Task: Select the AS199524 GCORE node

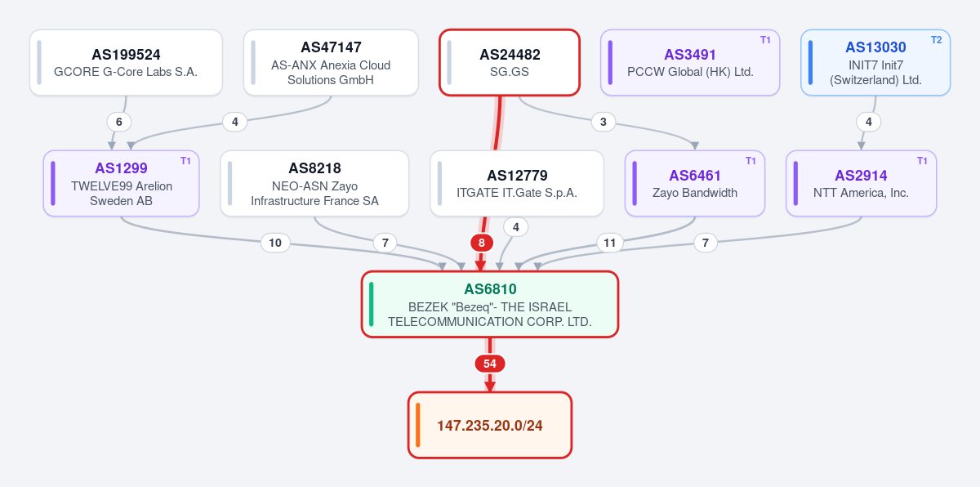Action: tap(126, 63)
